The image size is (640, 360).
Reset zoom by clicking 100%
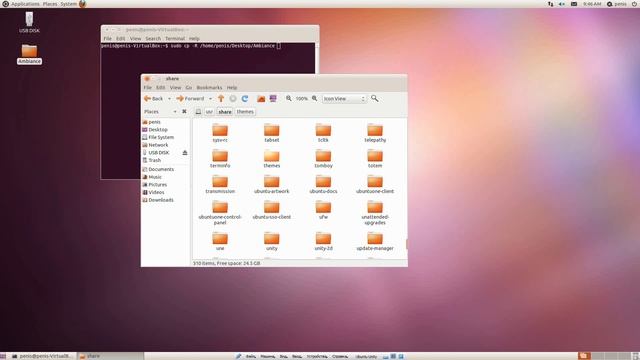coord(302,99)
